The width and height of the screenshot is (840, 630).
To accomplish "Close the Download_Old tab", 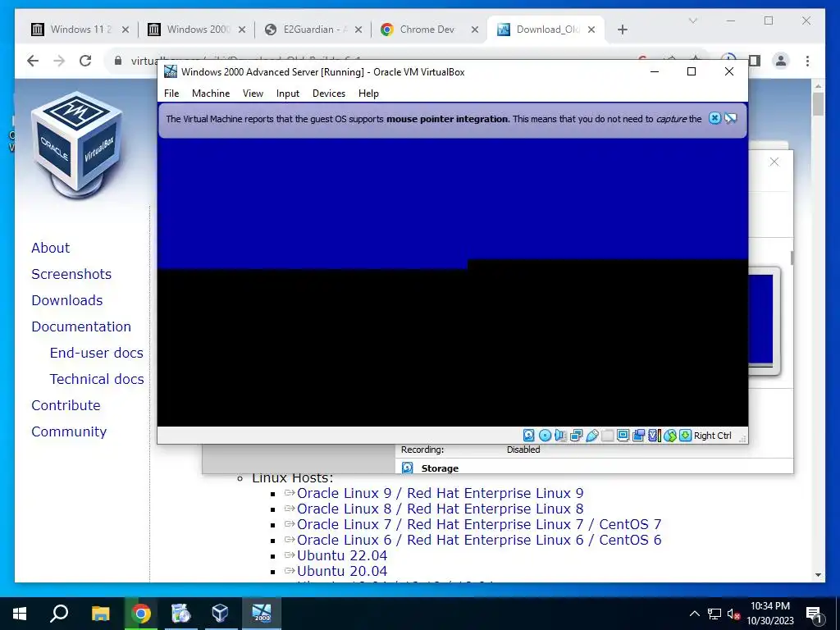I will (x=591, y=30).
